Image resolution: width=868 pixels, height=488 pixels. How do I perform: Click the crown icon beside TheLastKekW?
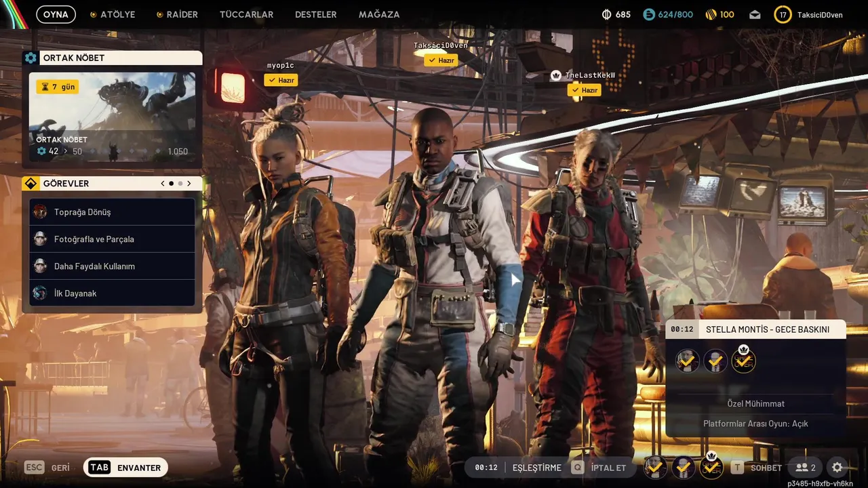coord(556,75)
